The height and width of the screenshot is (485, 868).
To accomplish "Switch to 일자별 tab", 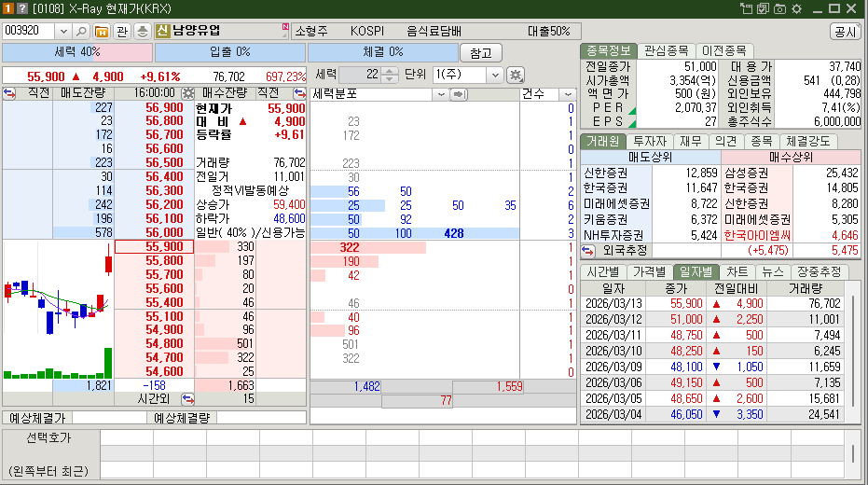I will point(696,271).
